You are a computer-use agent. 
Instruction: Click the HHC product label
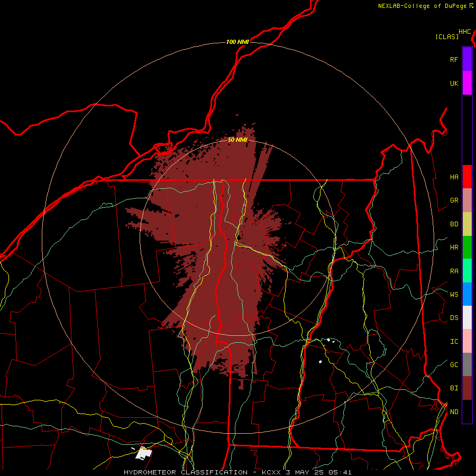[x=465, y=32]
